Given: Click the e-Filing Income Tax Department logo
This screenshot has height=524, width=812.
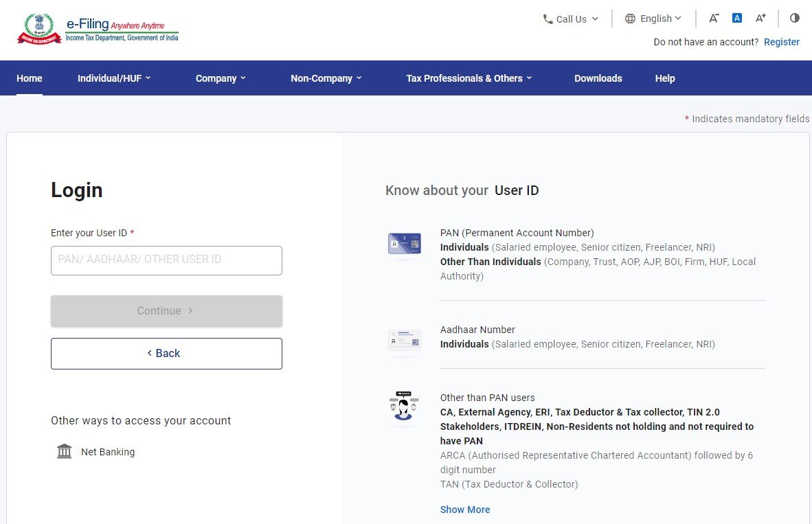Looking at the screenshot, I should [98, 29].
